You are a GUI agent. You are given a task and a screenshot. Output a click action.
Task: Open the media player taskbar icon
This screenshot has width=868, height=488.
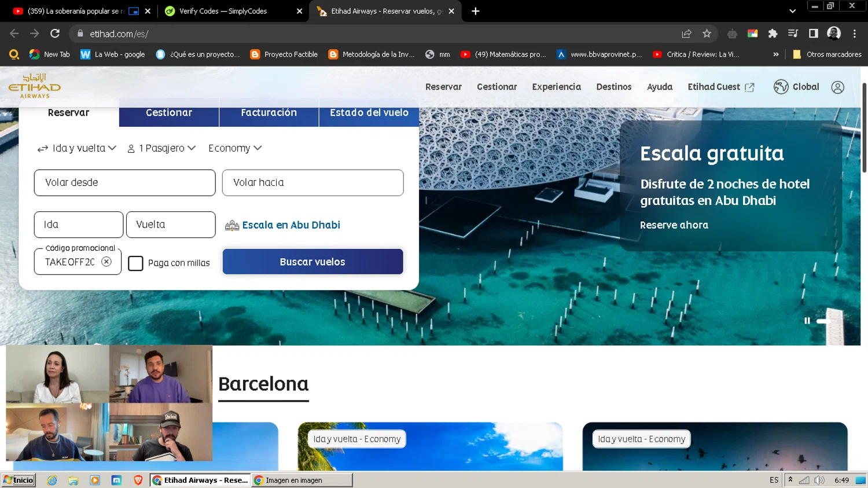(95, 480)
